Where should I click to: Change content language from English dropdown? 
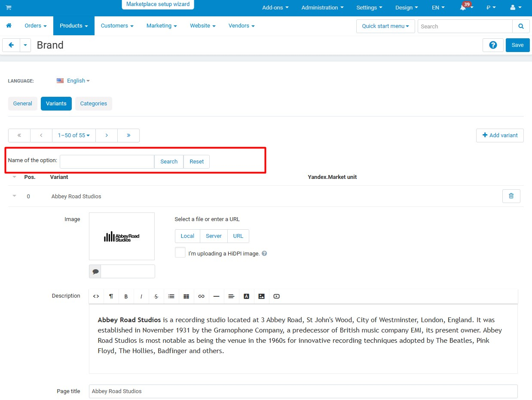[x=73, y=81]
